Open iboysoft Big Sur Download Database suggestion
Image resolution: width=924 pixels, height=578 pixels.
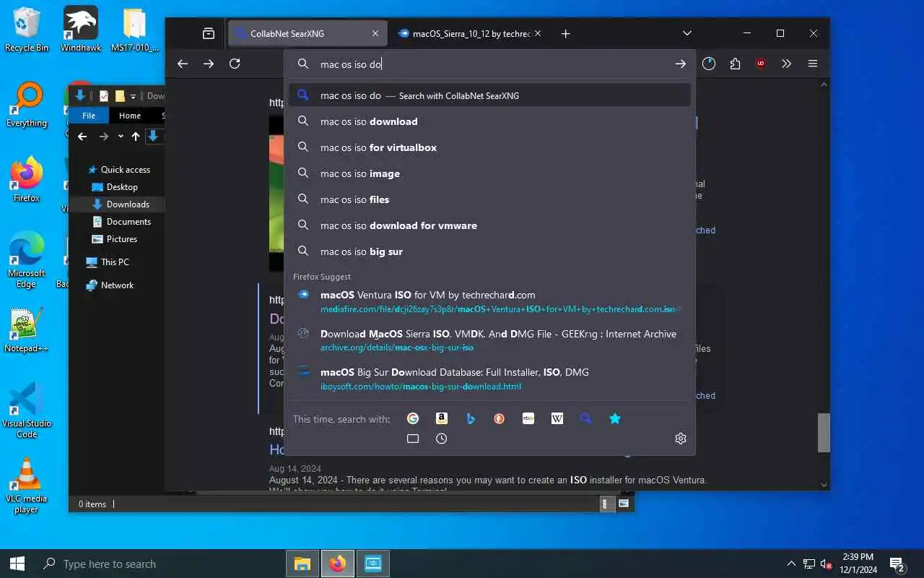tap(489, 379)
